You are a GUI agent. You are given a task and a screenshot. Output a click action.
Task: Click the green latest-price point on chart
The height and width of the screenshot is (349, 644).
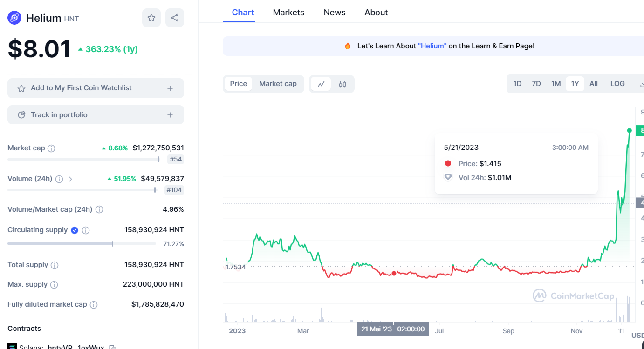coord(630,130)
